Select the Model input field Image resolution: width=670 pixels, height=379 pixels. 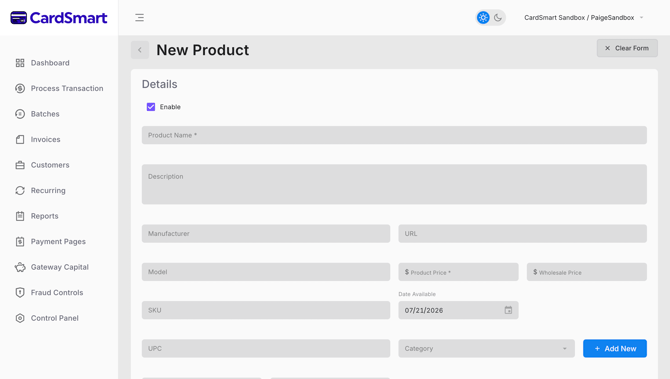(x=266, y=272)
